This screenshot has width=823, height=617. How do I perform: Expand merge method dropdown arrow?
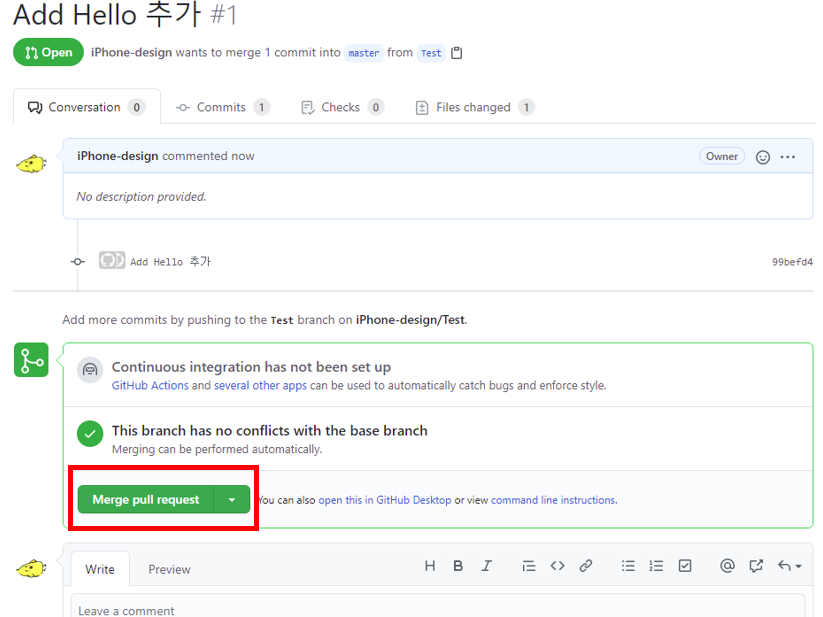pyautogui.click(x=232, y=499)
